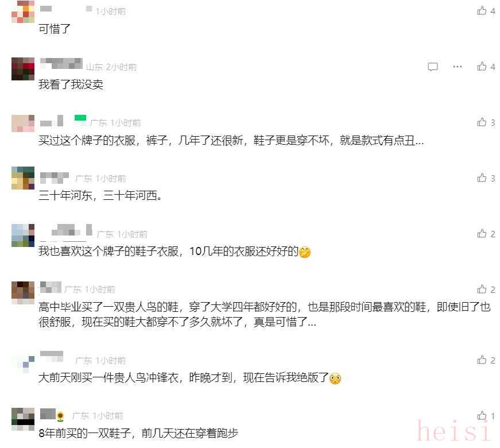Click the green badge next to username
Viewport: 500px width, 448px height.
click(80, 118)
